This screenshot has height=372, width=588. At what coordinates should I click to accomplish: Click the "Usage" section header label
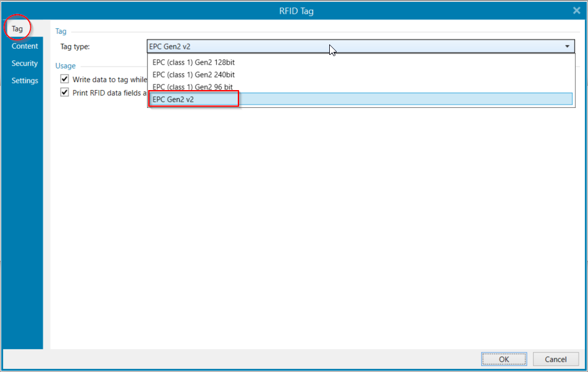click(x=65, y=65)
